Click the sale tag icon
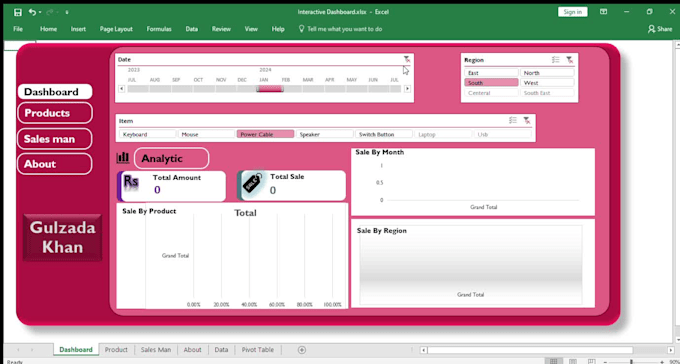Viewport: 680px width, 364px height. (252, 184)
